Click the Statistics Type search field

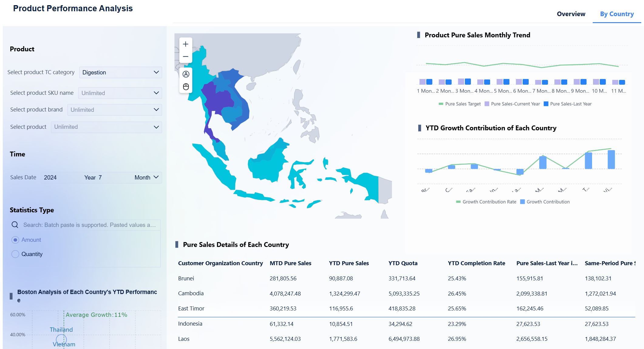click(89, 225)
